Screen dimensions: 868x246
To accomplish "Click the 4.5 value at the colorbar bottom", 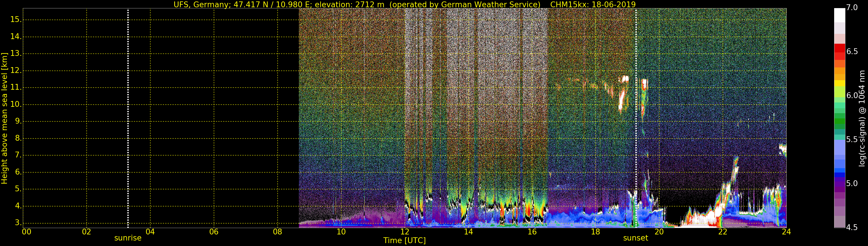I will point(852,227).
